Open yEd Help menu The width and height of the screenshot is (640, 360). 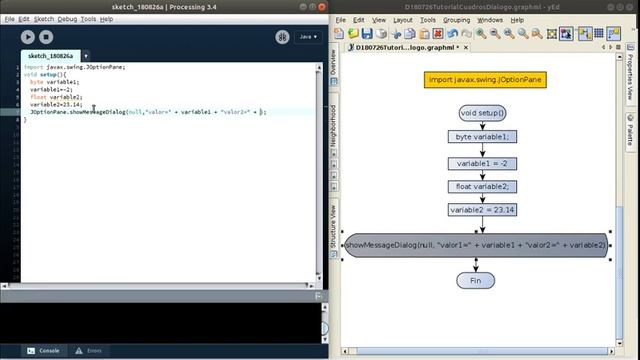click(517, 20)
